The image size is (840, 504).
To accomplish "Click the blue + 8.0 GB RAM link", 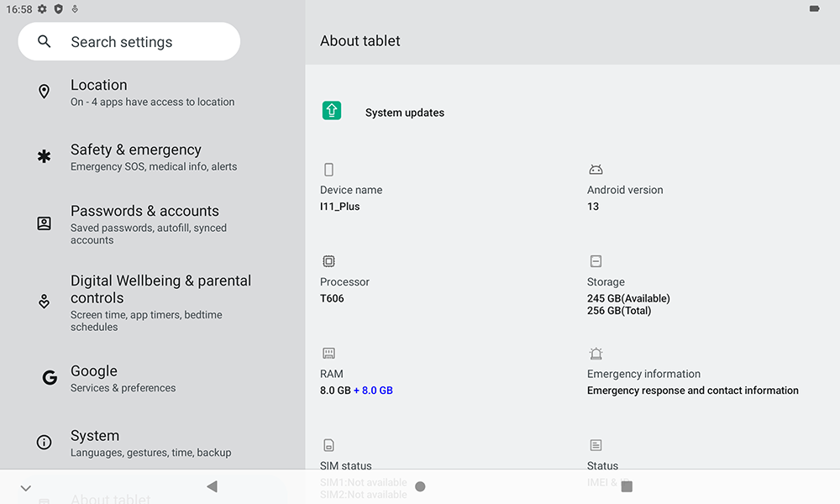I will [x=373, y=390].
